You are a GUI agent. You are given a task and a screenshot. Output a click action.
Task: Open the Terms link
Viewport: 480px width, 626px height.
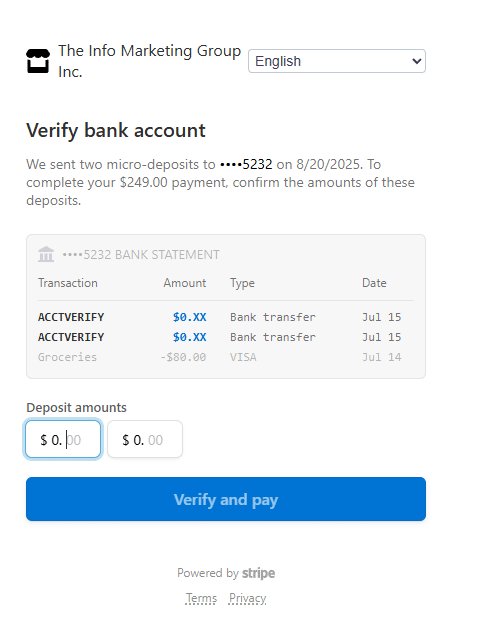(x=201, y=598)
